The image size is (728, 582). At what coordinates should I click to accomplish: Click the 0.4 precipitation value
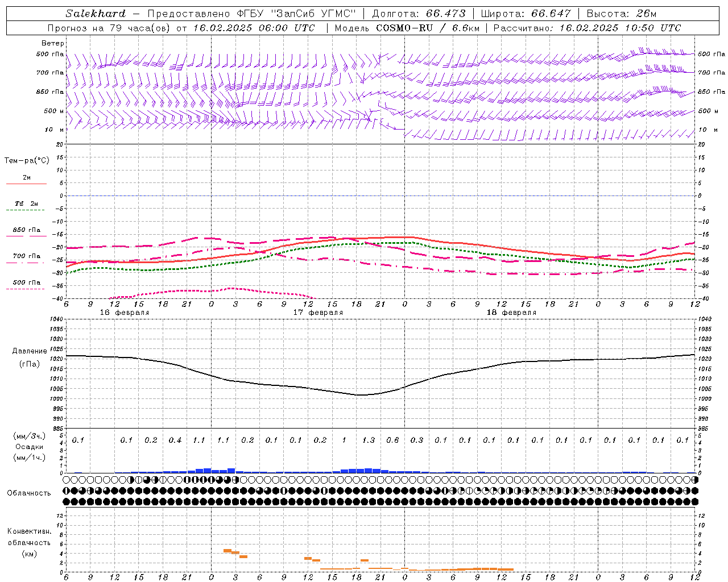[x=175, y=440]
